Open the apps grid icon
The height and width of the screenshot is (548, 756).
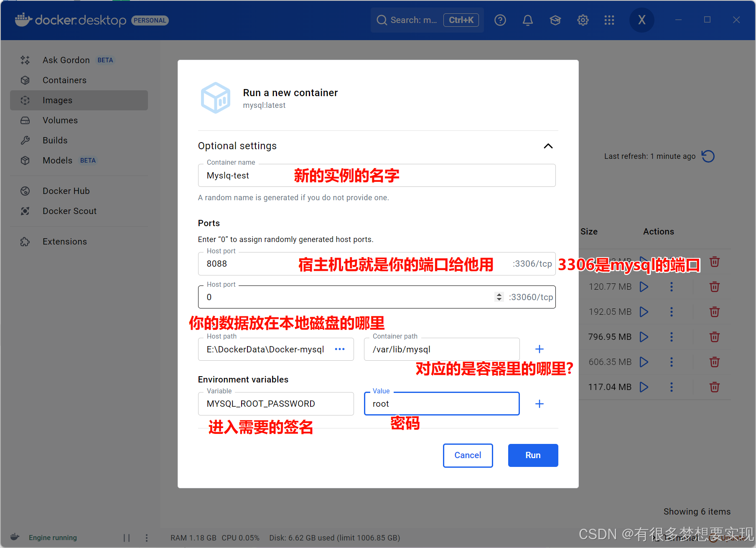pyautogui.click(x=609, y=20)
